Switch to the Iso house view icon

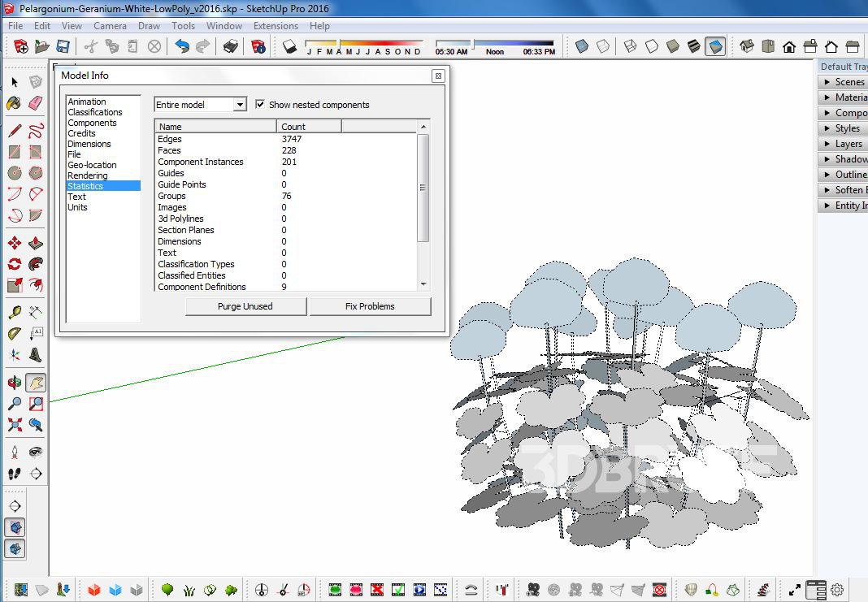pos(747,47)
